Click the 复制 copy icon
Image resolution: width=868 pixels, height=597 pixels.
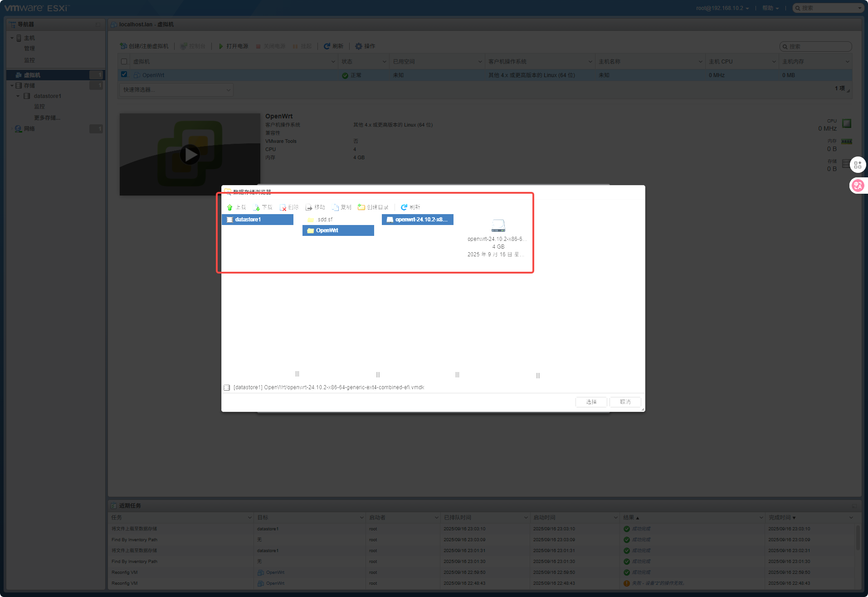point(336,207)
